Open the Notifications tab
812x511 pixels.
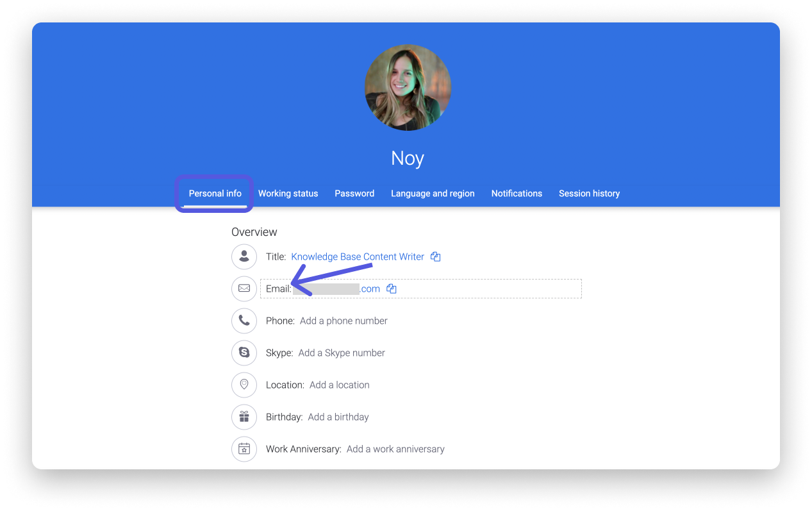click(517, 193)
